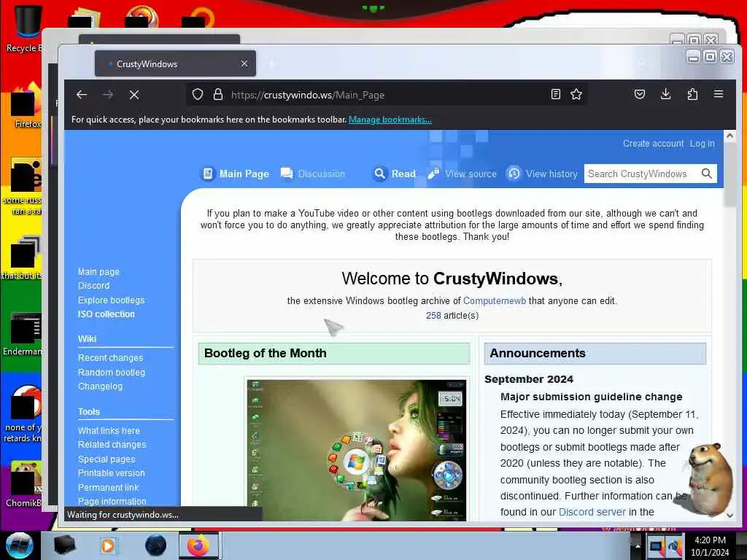This screenshot has width=747, height=560.
Task: Show hidden system tray icons arrow
Action: pos(638,545)
